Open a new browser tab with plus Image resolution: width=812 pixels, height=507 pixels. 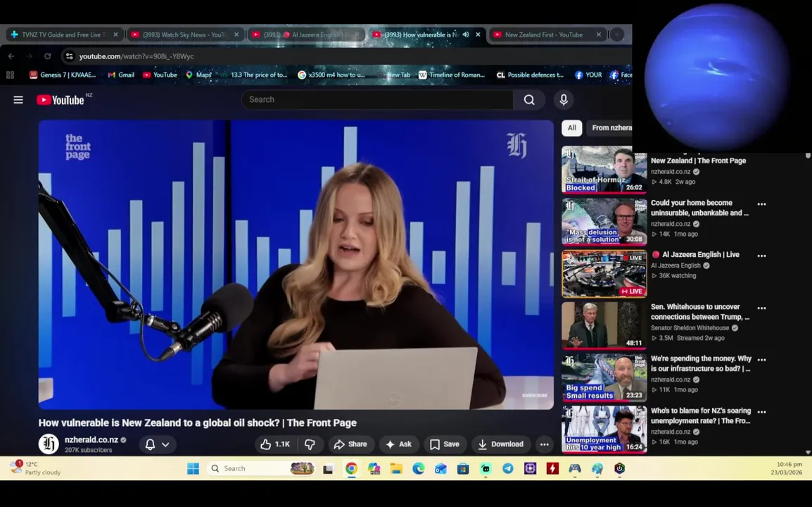tap(617, 35)
